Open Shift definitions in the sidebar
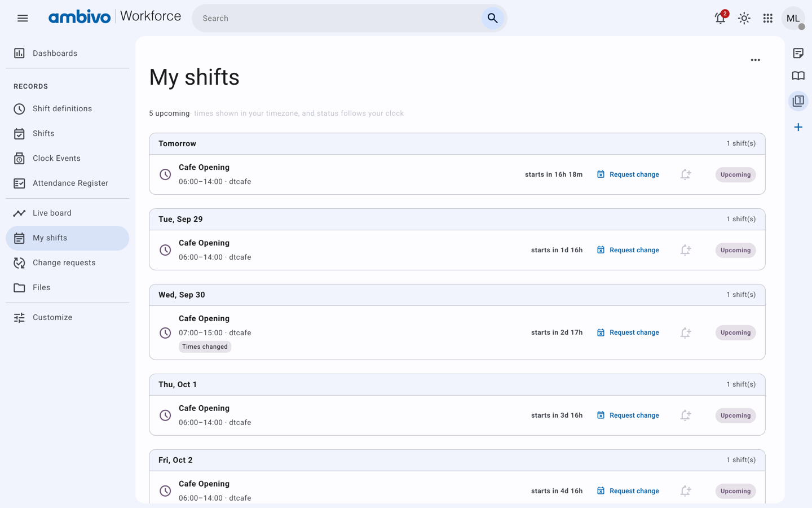Image resolution: width=812 pixels, height=508 pixels. [68, 108]
